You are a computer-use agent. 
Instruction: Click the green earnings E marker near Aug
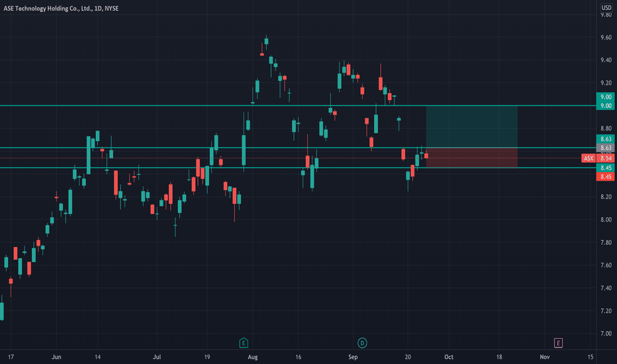click(244, 343)
